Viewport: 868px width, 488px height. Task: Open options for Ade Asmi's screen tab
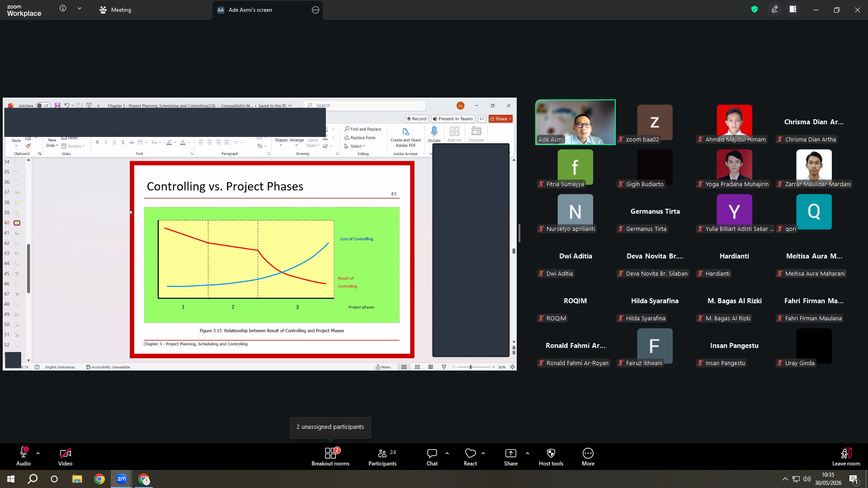coord(316,10)
